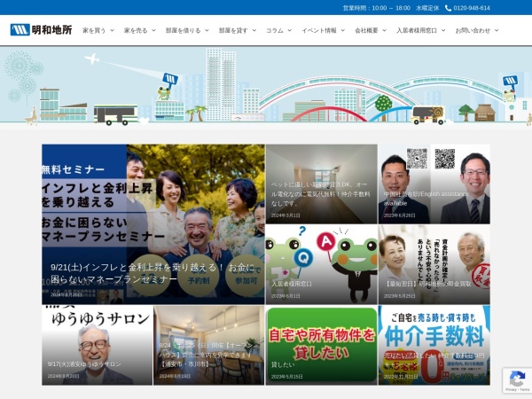Viewport: 532px width, 399px height.
Task: Open the 部屋を貸す menu
Action: pyautogui.click(x=233, y=30)
